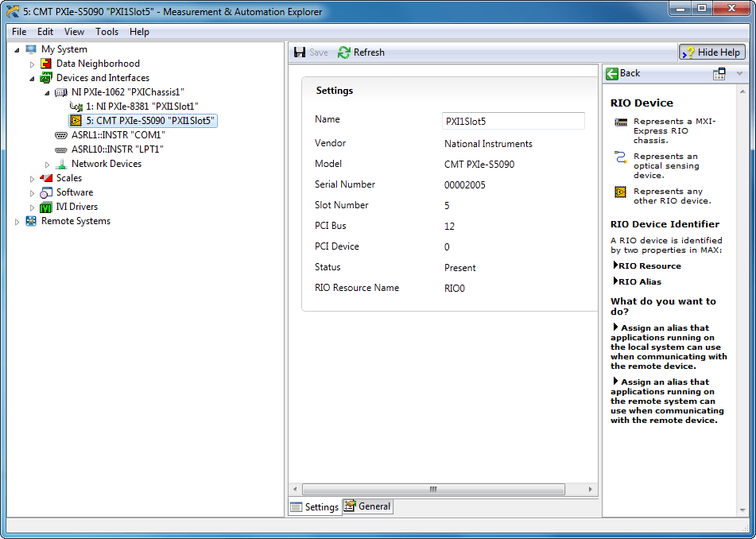
Task: Open the Tools menu
Action: click(107, 32)
